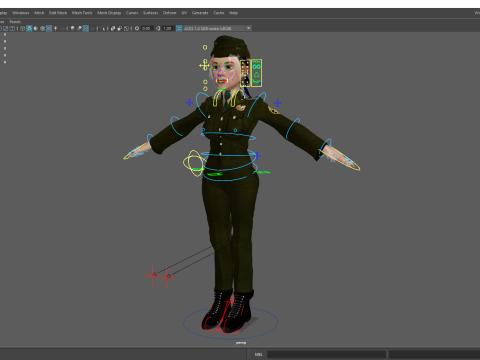This screenshot has width=480, height=360.
Task: Toggle X-ray joints icon
Action: (126, 28)
